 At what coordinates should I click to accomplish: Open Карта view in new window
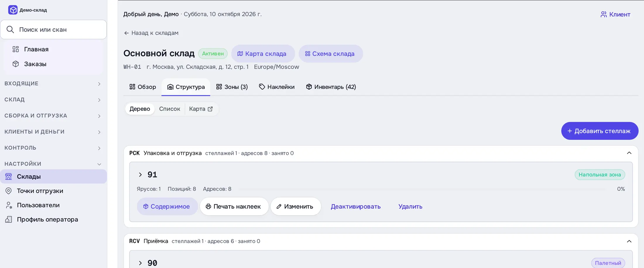click(x=201, y=109)
